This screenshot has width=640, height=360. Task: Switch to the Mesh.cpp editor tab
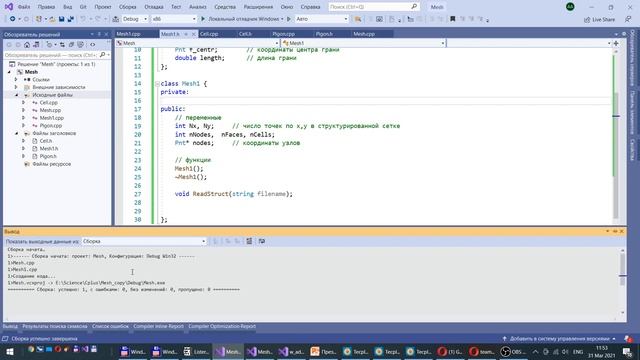364,34
